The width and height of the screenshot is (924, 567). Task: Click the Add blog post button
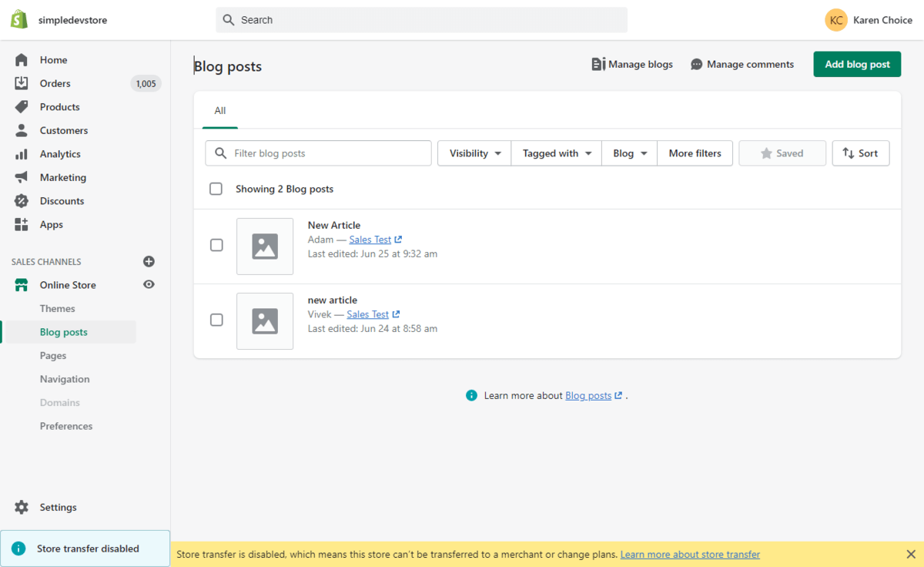point(857,65)
